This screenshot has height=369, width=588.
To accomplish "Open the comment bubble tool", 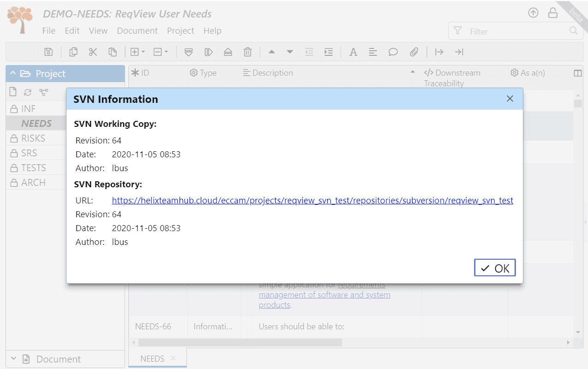I will pyautogui.click(x=393, y=52).
